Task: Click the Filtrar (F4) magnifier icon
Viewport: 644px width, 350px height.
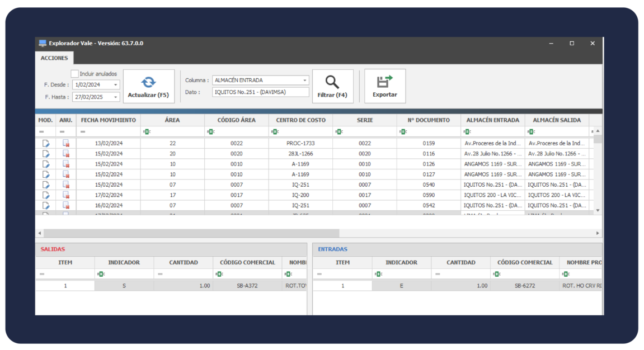Action: coord(332,83)
